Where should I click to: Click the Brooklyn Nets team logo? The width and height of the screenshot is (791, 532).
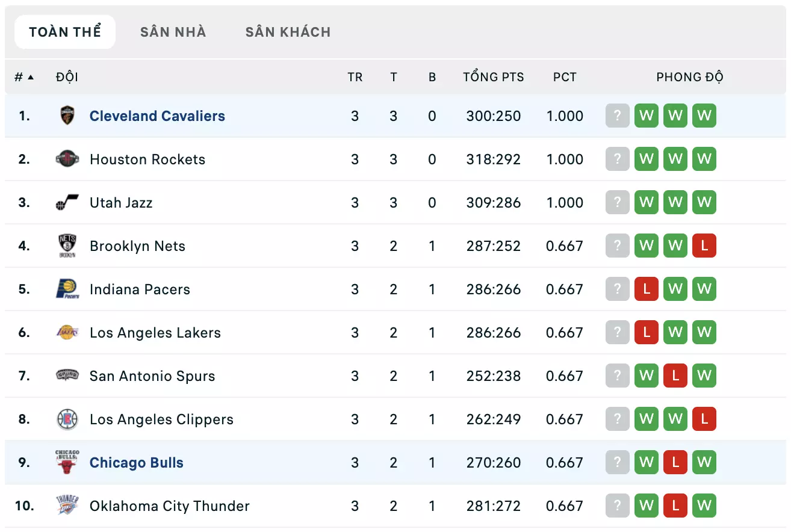(67, 246)
